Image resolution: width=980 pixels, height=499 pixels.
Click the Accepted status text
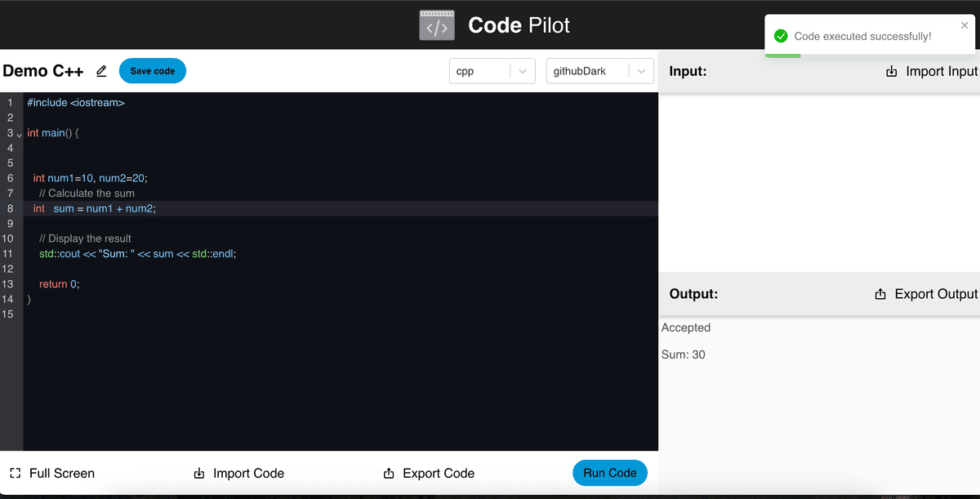(685, 327)
